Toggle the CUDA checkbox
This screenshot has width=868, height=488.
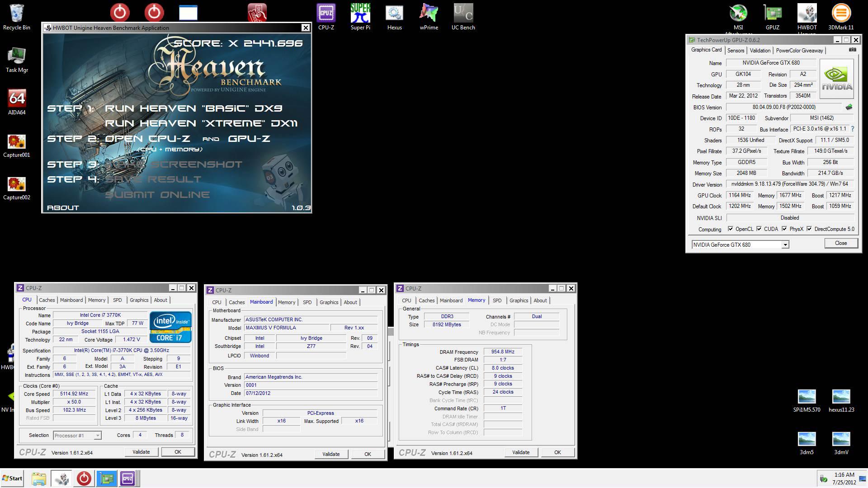[x=759, y=229]
